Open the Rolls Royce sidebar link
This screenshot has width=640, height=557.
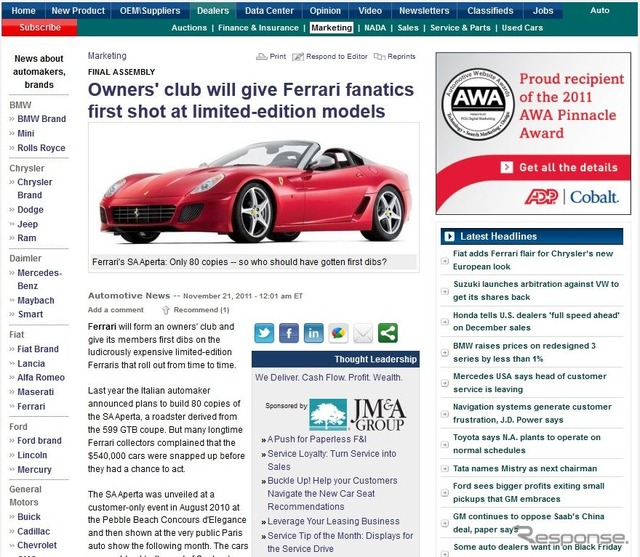(41, 148)
